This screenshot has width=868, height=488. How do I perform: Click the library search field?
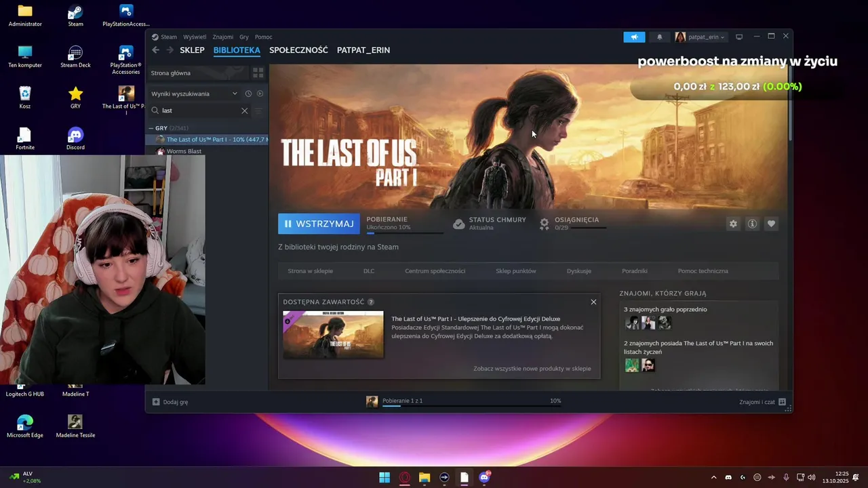pos(201,110)
